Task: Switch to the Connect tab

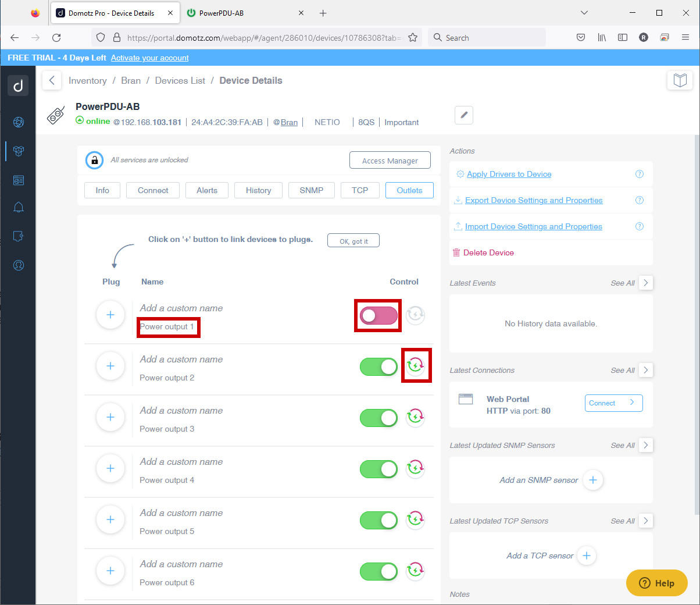Action: pyautogui.click(x=153, y=190)
